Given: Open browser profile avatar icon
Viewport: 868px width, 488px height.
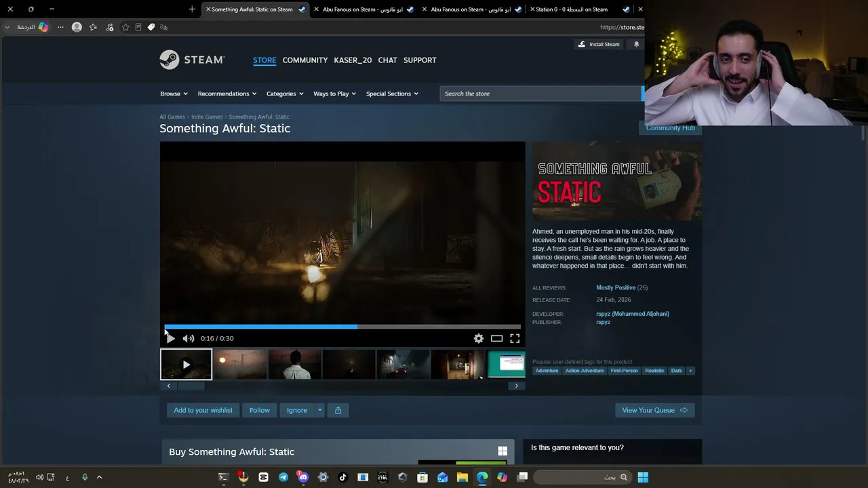Looking at the screenshot, I should point(77,27).
